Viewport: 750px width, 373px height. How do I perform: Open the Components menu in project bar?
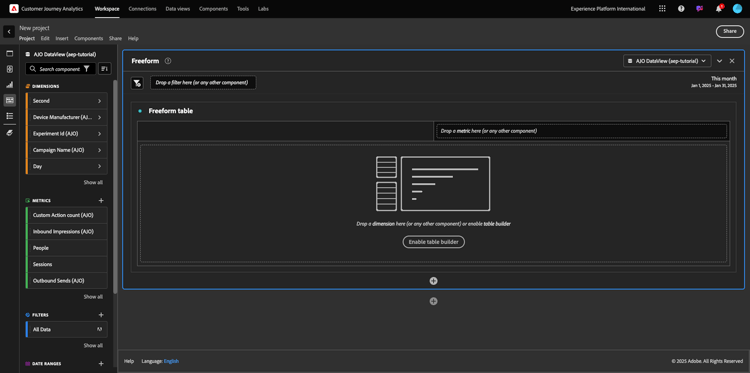[88, 38]
